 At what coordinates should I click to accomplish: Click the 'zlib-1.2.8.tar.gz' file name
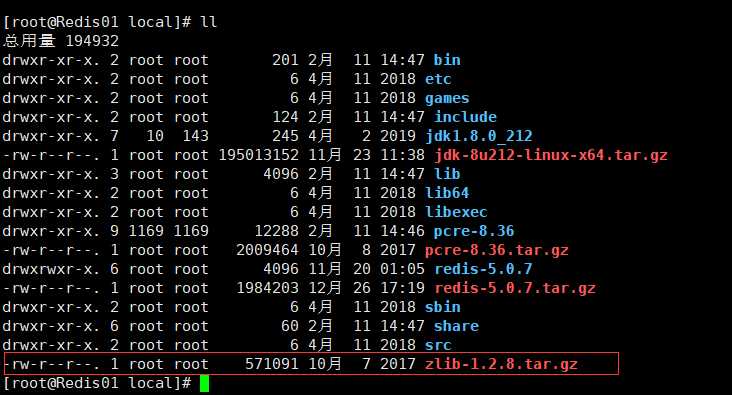coord(501,364)
